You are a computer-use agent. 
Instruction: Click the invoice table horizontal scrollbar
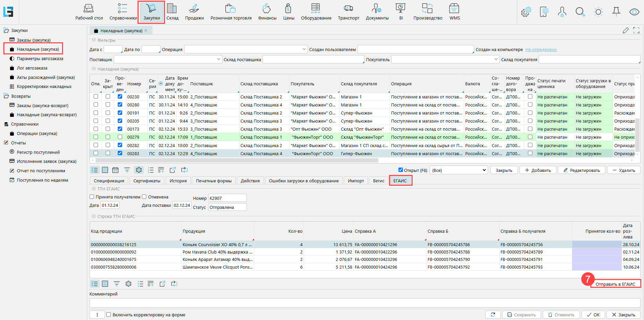click(235, 161)
